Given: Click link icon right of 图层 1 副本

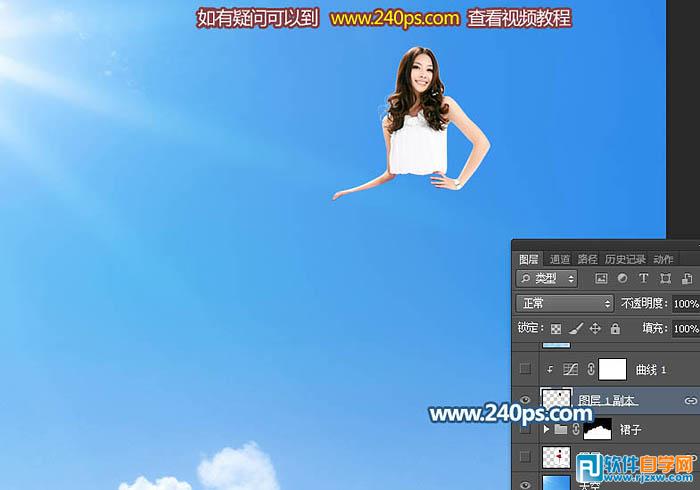Looking at the screenshot, I should click(x=691, y=401).
